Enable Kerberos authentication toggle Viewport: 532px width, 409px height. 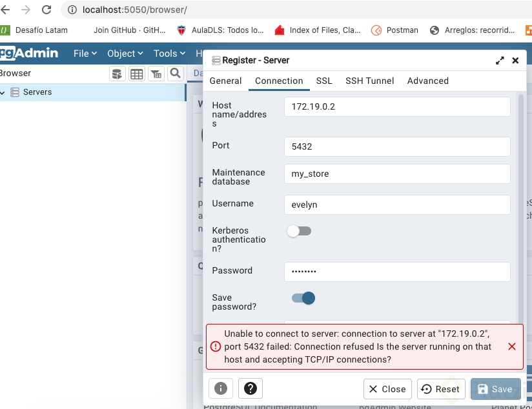point(299,232)
